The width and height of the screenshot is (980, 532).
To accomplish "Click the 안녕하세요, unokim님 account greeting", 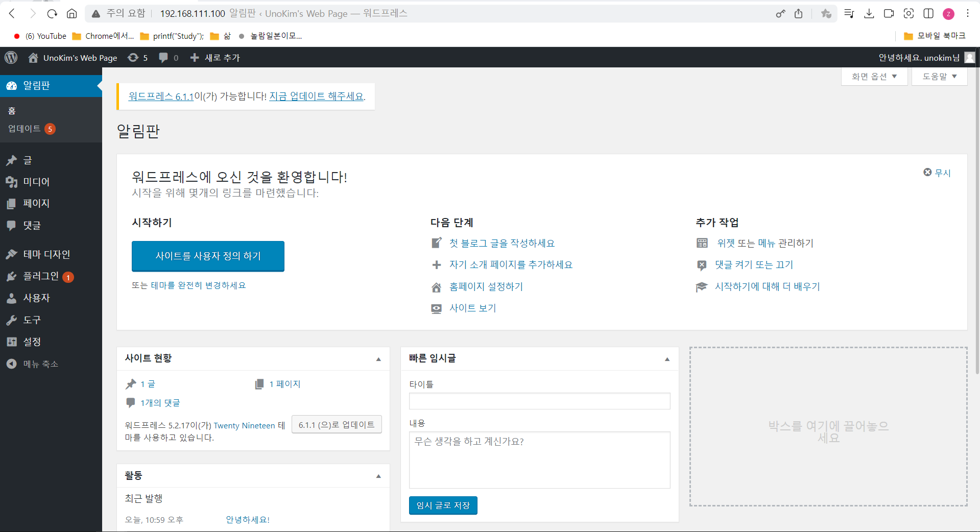I will coord(919,58).
